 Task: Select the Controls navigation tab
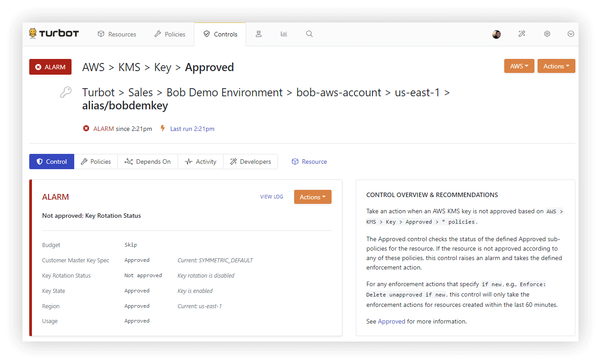click(220, 34)
